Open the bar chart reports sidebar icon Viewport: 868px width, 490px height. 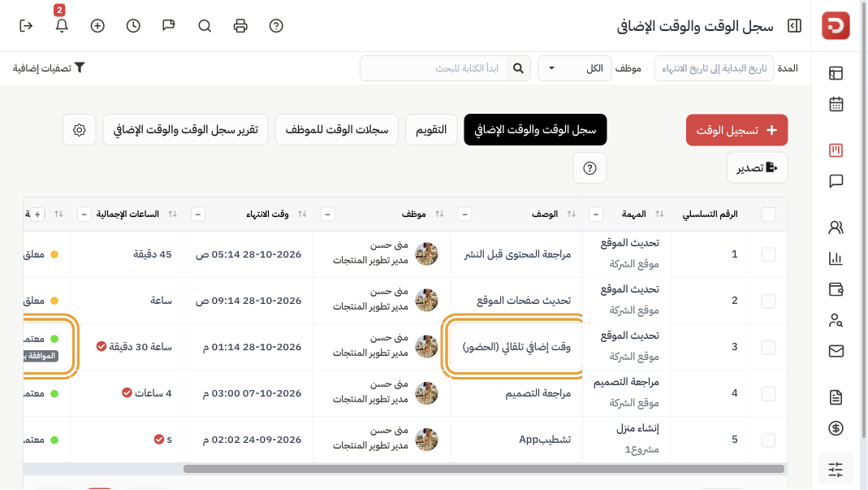click(x=836, y=258)
